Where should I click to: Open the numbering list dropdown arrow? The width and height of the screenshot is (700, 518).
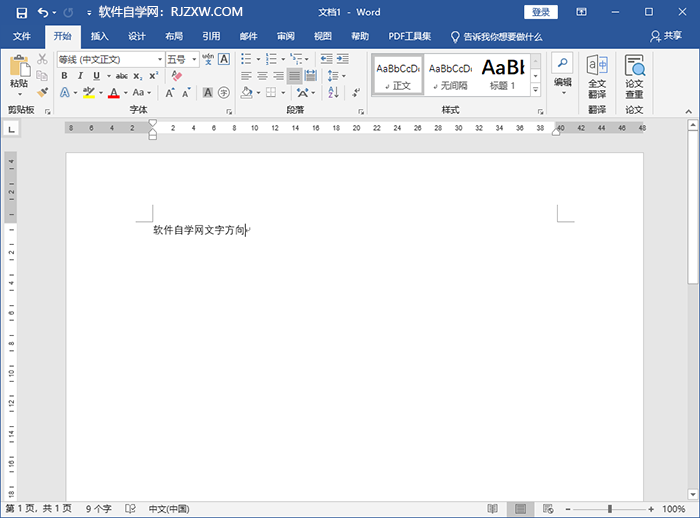(283, 59)
